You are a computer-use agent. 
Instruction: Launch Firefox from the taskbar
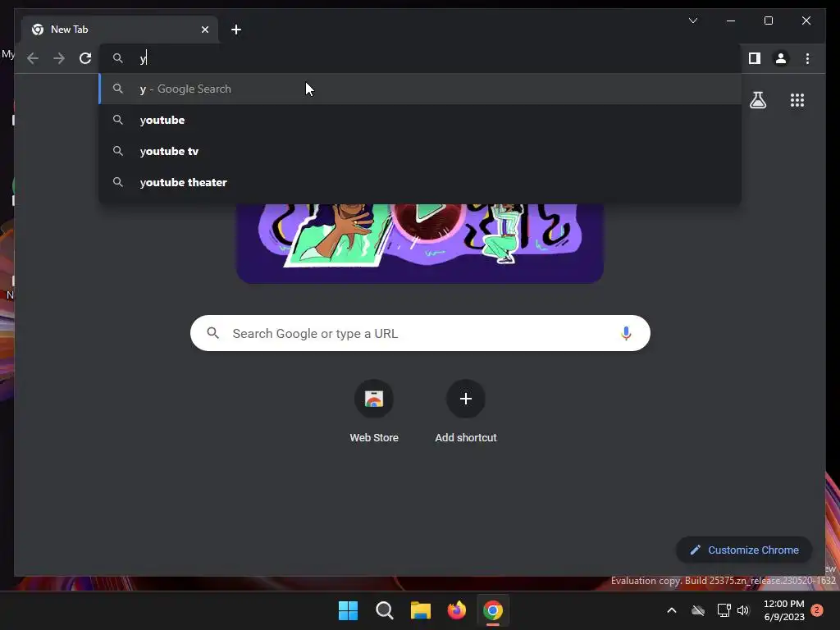pos(456,610)
